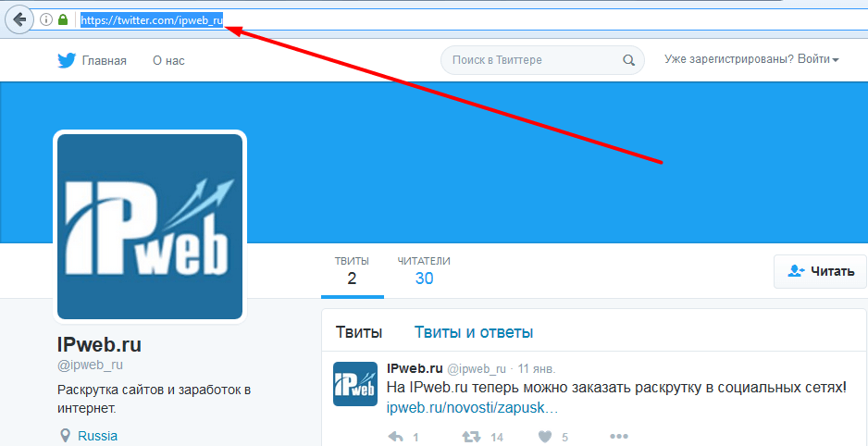Click the search magnifier icon
868x446 pixels.
[x=629, y=60]
